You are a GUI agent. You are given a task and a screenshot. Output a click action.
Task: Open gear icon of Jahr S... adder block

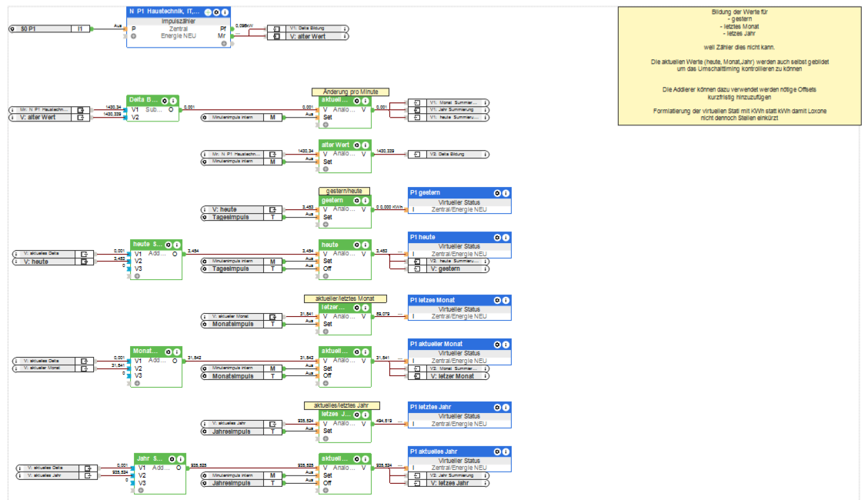click(x=172, y=459)
